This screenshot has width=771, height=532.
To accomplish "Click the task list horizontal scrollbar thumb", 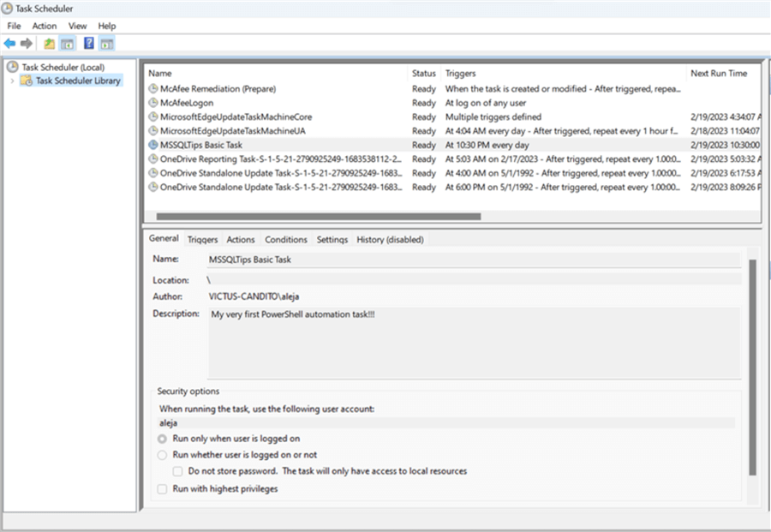I will [319, 217].
